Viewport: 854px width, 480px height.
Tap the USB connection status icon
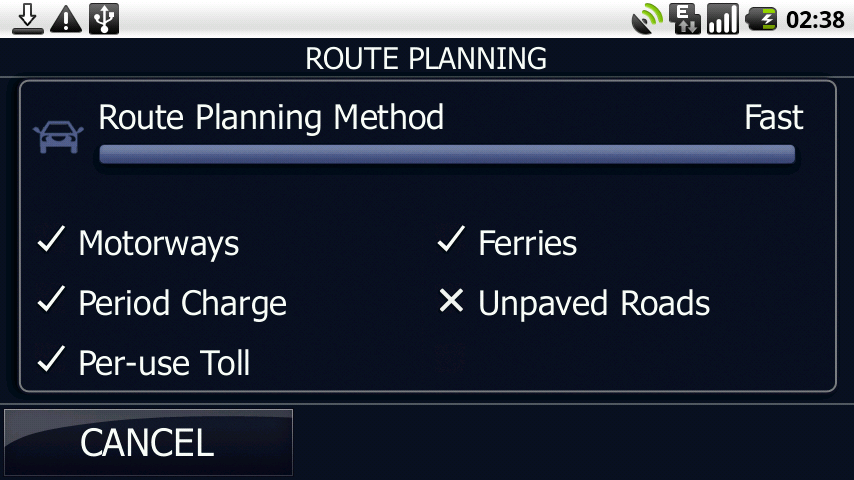click(102, 19)
